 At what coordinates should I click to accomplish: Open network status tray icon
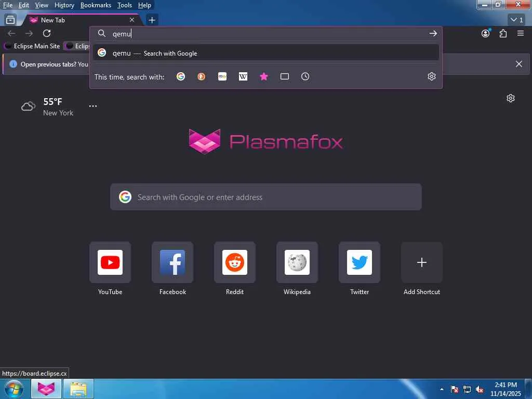tap(467, 390)
